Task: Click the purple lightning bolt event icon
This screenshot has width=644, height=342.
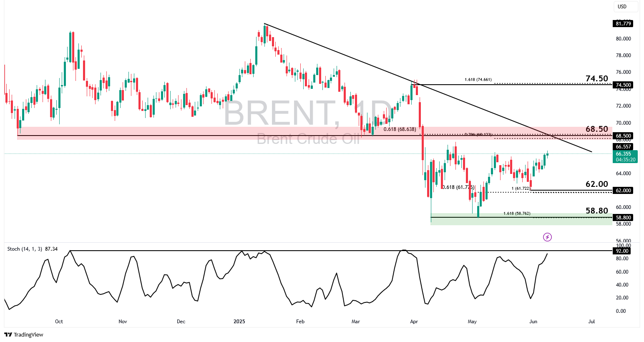Action: point(547,237)
